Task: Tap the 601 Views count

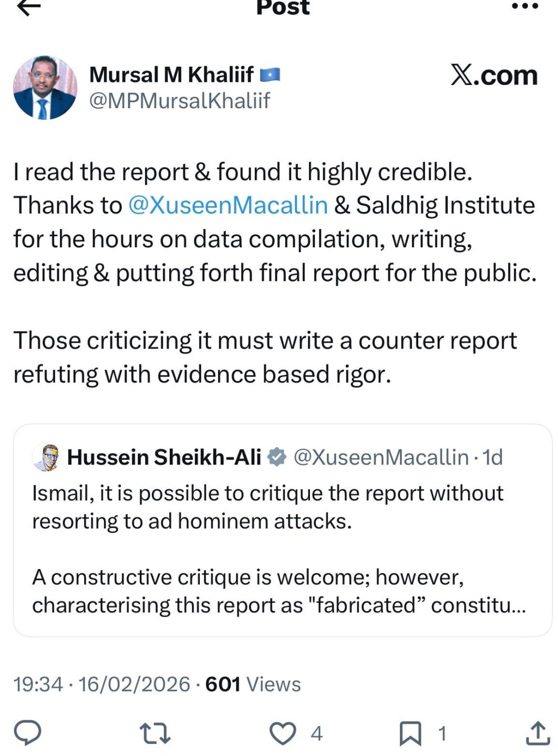Action: point(253,684)
